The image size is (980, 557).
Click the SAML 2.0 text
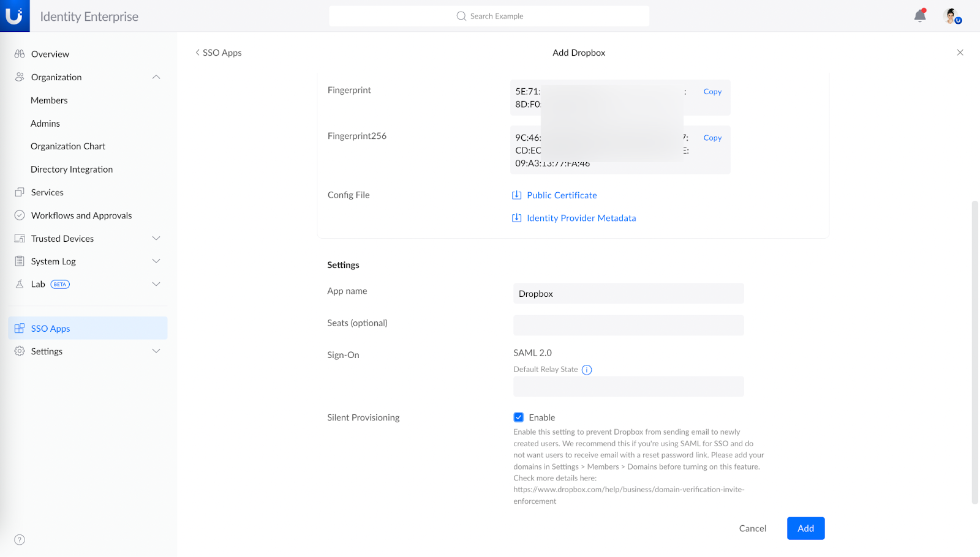point(532,353)
